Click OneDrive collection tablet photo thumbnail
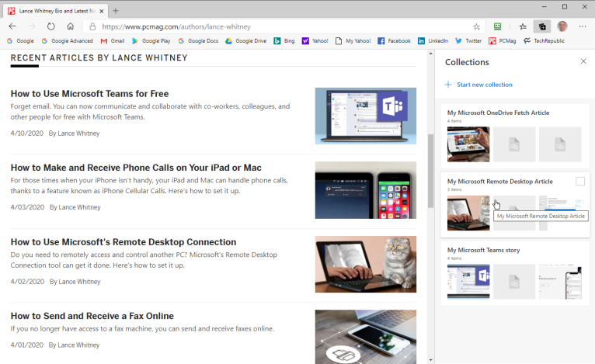595x364 pixels. 468,144
